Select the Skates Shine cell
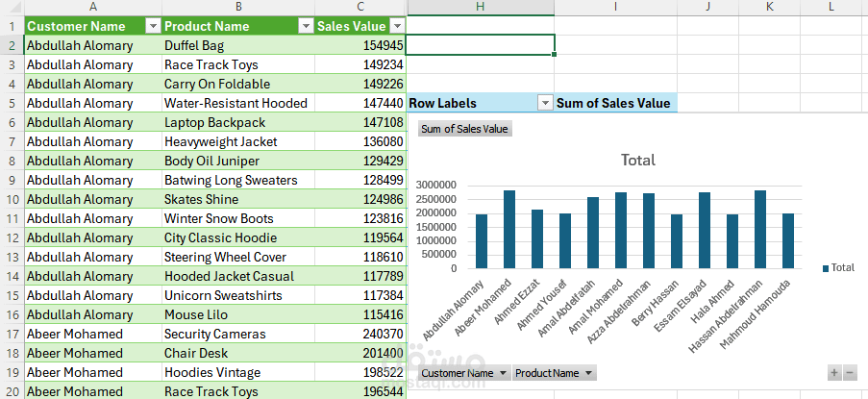 tap(238, 199)
